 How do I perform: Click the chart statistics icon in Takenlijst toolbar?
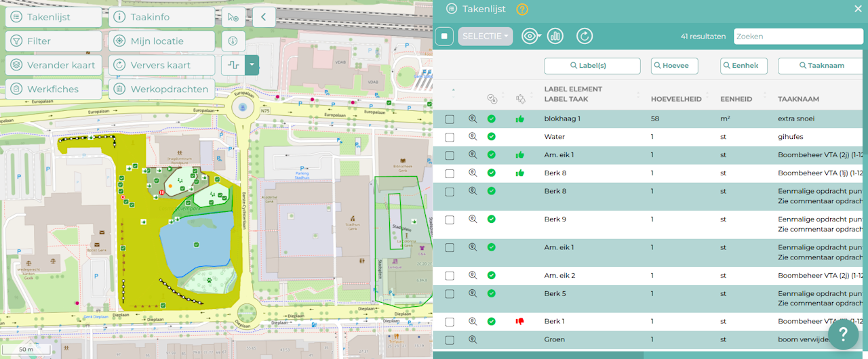pyautogui.click(x=555, y=36)
